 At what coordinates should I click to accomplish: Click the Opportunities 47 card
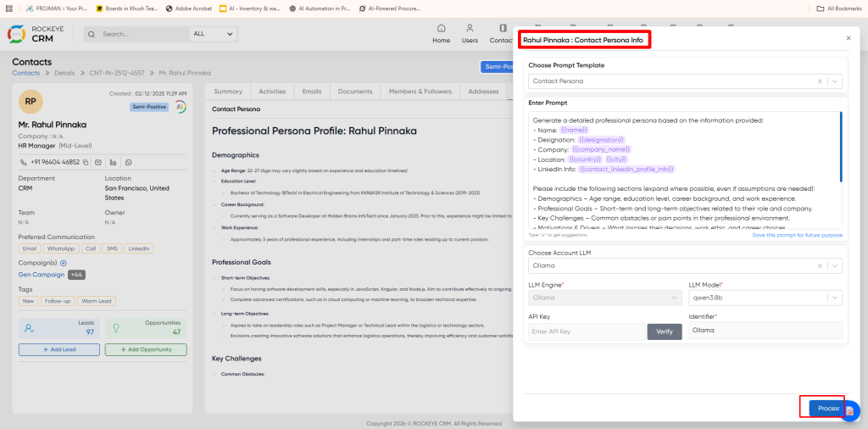(146, 328)
